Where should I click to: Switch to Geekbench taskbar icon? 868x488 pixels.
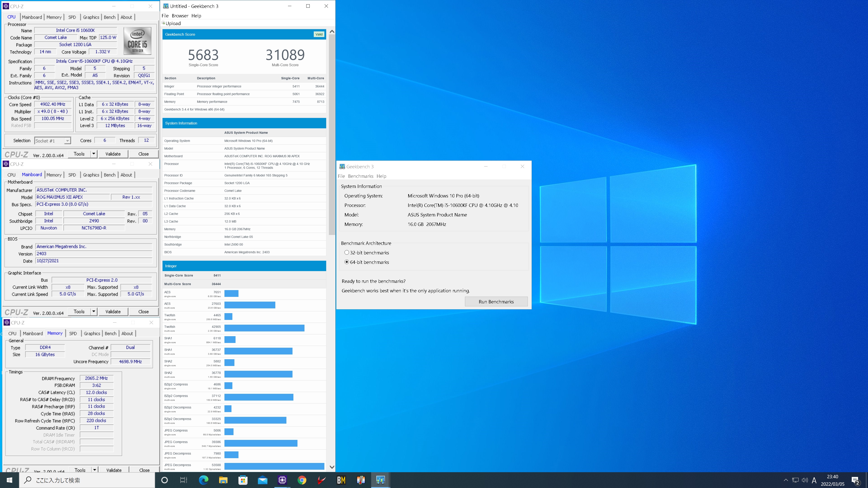coord(381,480)
